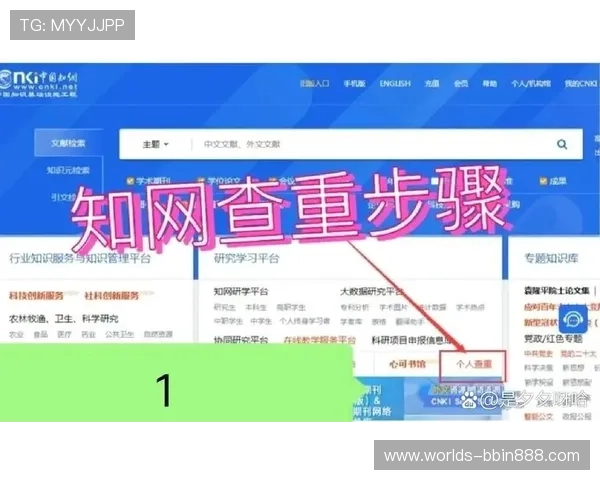Click the 社科创新服务 link
Viewport: 600px width, 480px height.
(x=111, y=296)
